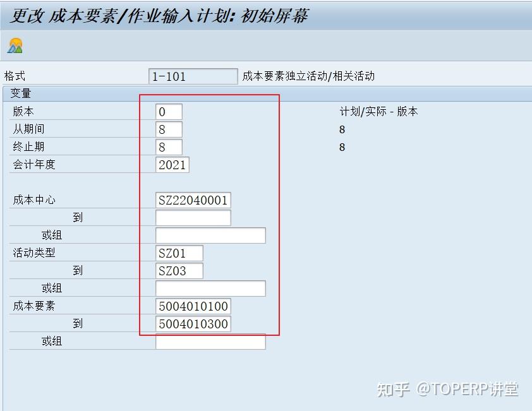Viewport: 532px width, 411px height.
Task: Select the 终止期 period field
Action: point(169,147)
